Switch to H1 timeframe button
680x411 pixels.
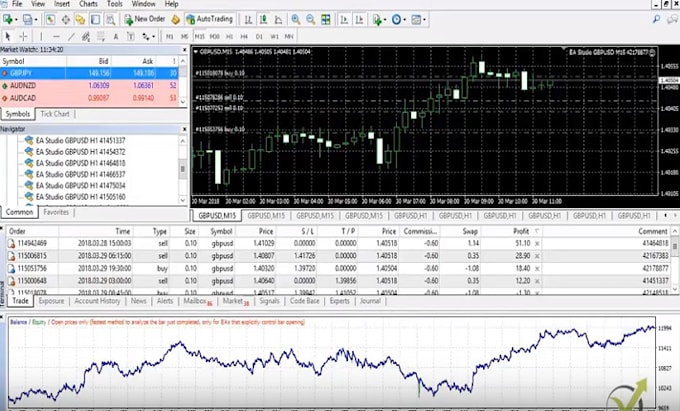tap(231, 37)
